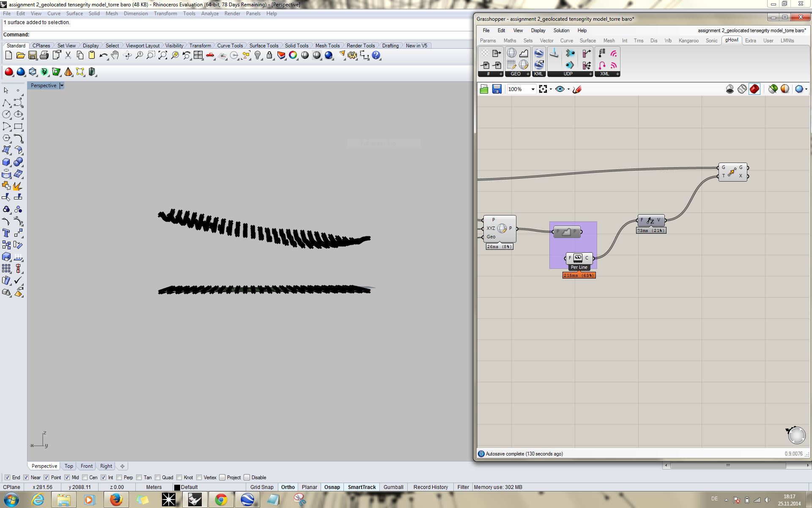Click the gHowl KML globe component
The image size is (812, 508).
[x=538, y=53]
